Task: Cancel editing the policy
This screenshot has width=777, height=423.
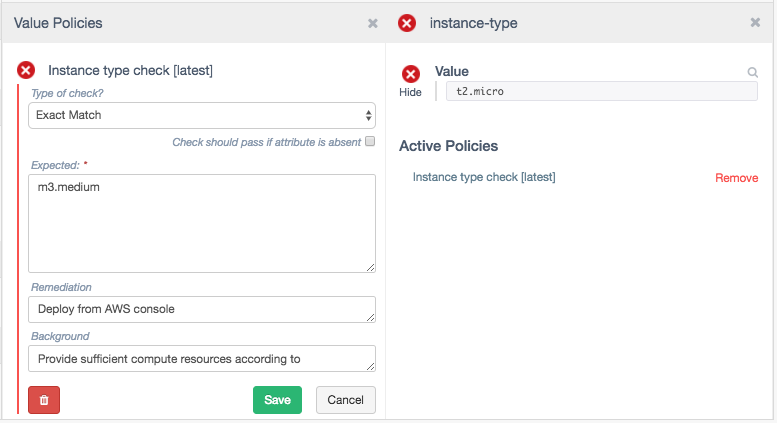Action: coord(346,400)
